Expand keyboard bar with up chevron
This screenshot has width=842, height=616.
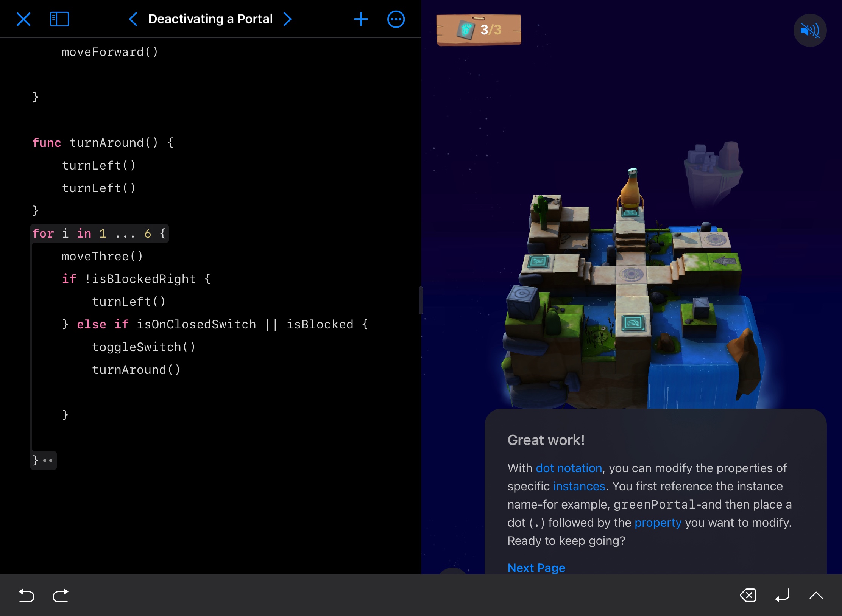point(816,596)
